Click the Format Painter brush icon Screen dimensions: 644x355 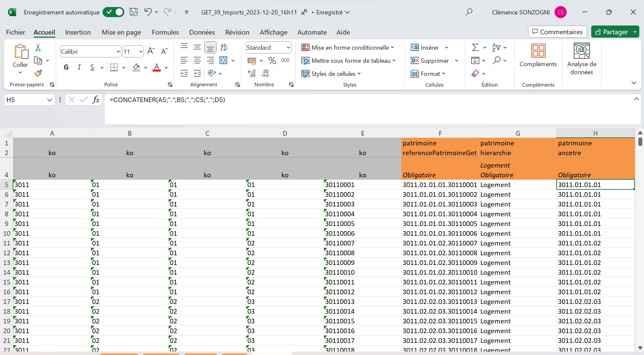[x=38, y=73]
